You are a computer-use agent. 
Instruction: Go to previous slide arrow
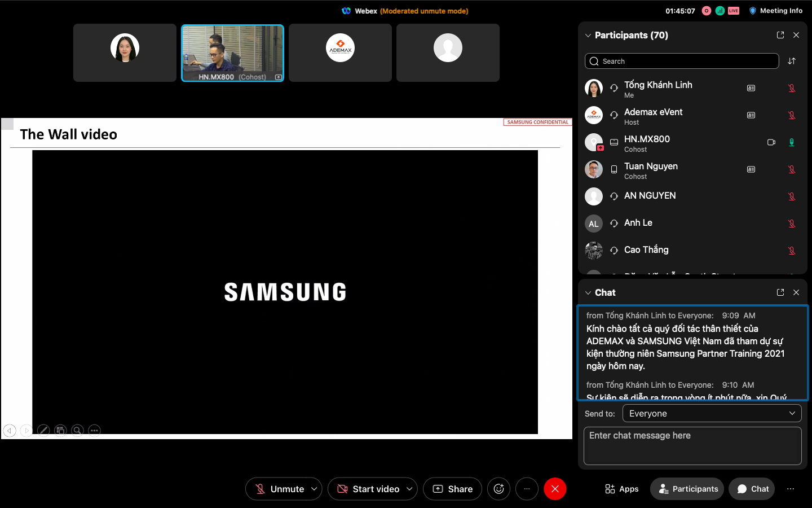coord(10,431)
